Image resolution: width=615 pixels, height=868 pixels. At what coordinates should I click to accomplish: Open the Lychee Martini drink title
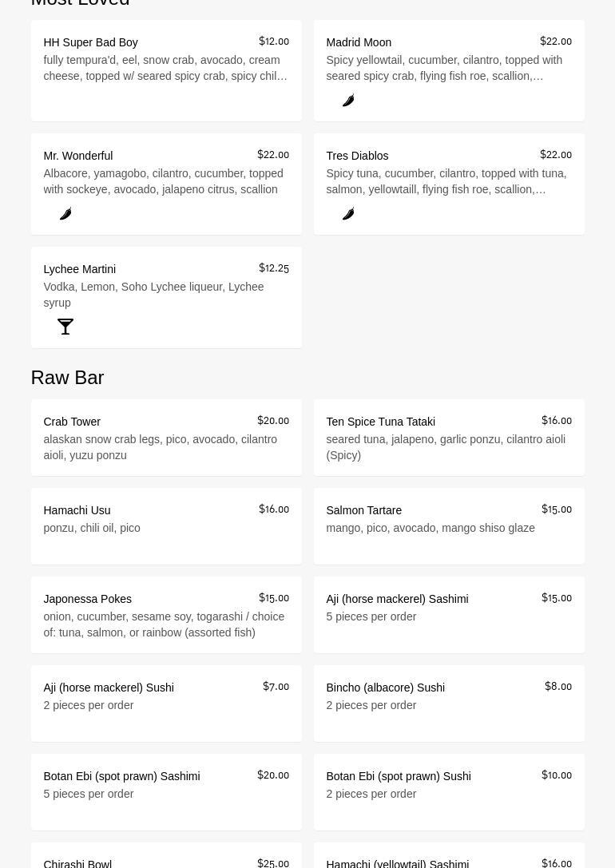coord(79,269)
